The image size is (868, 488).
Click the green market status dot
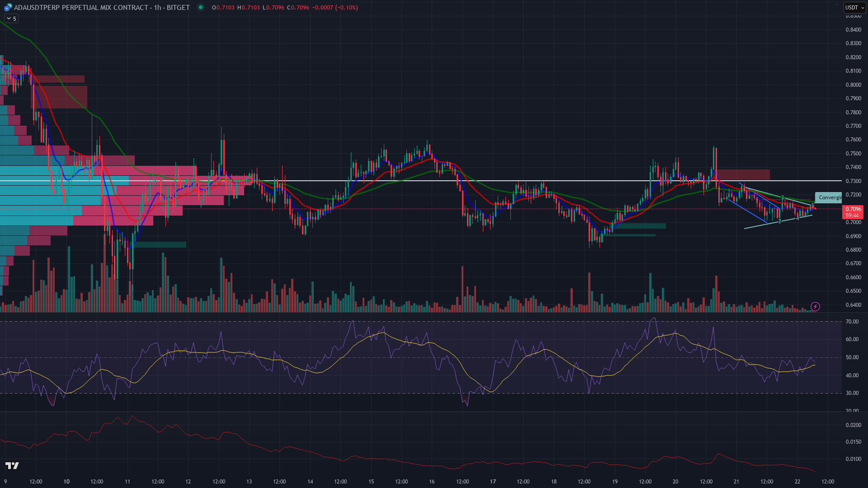(201, 7)
